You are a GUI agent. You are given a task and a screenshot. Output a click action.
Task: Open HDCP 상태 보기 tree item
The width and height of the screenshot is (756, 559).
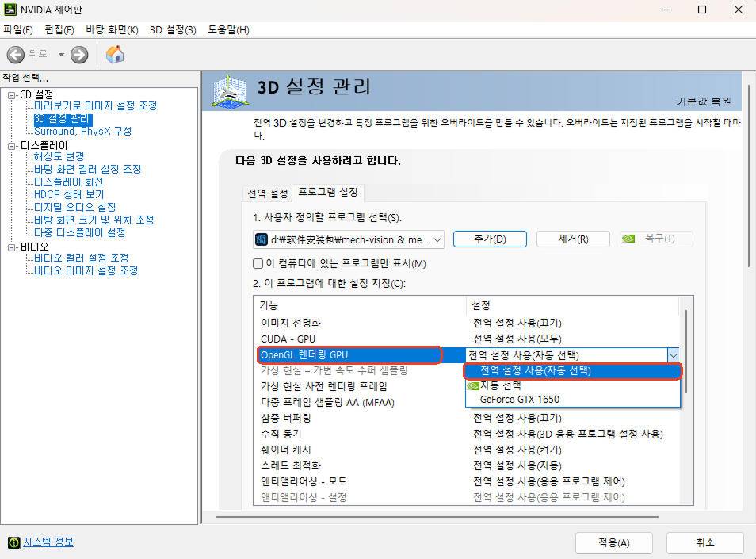pos(69,194)
